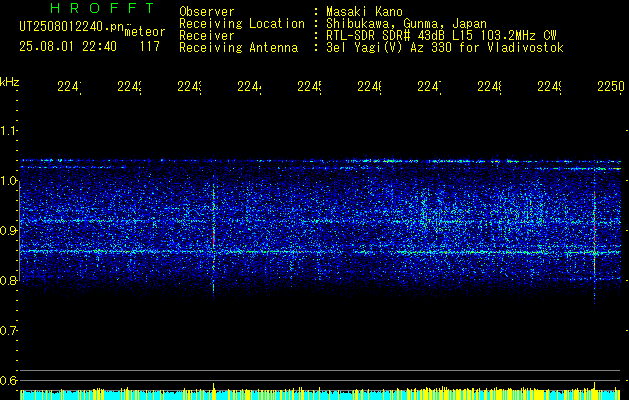The width and height of the screenshot is (629, 400).
Task: Click the 0.6 frequency axis label
Action: coord(9,380)
